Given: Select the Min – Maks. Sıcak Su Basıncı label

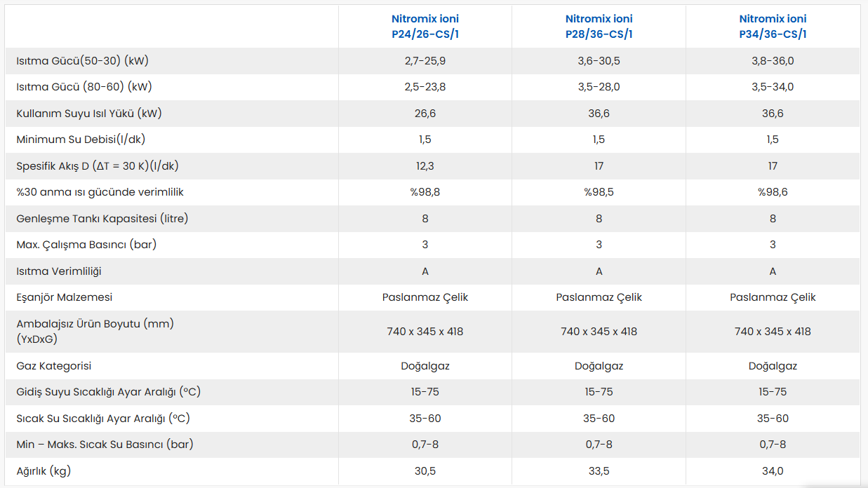Looking at the screenshot, I should [105, 445].
